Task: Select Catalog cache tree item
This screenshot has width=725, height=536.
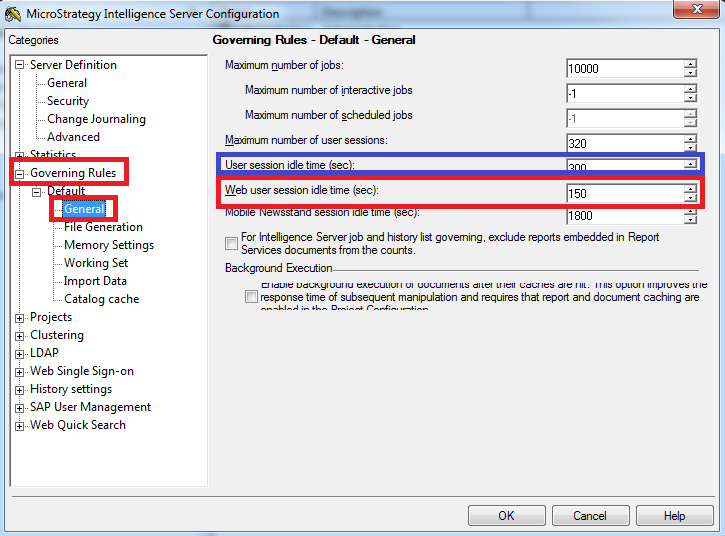Action: [x=101, y=299]
